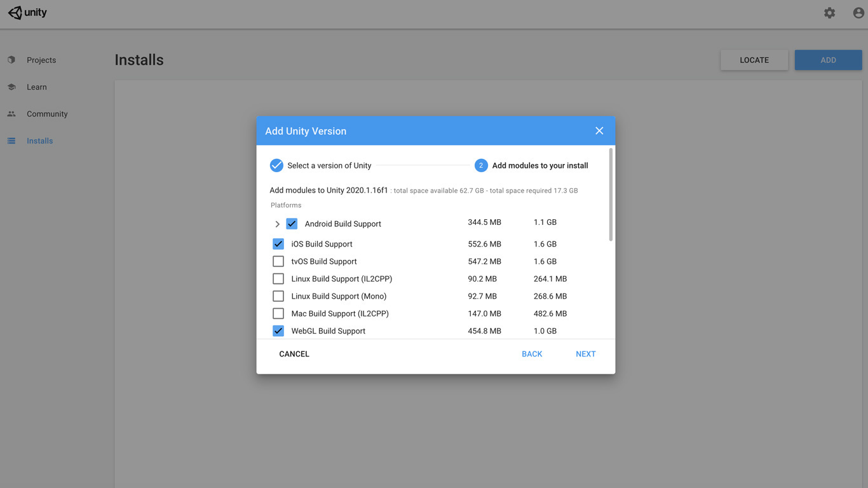868x488 pixels.
Task: Click the ADD button
Action: click(828, 60)
